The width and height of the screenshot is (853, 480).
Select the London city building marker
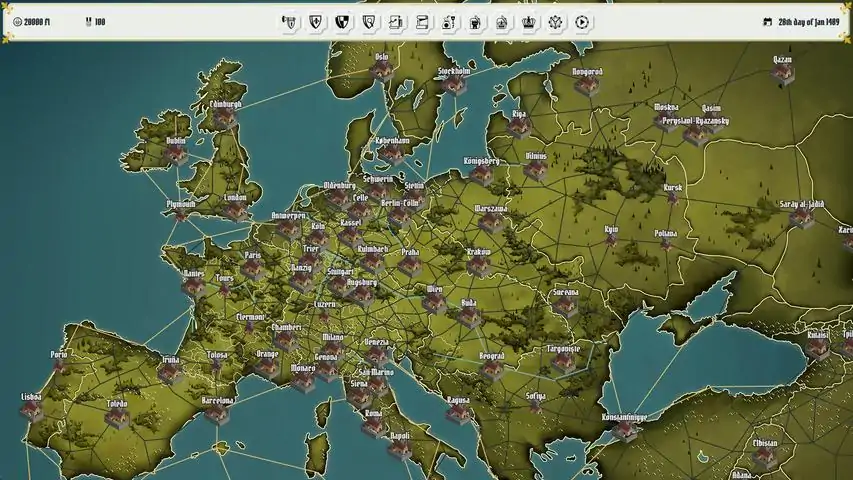click(236, 211)
